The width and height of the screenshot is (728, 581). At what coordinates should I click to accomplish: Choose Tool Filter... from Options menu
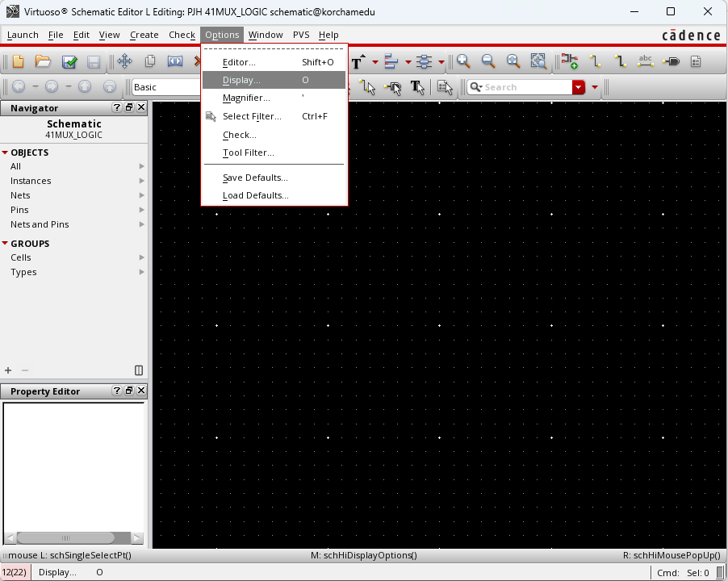tap(274, 153)
